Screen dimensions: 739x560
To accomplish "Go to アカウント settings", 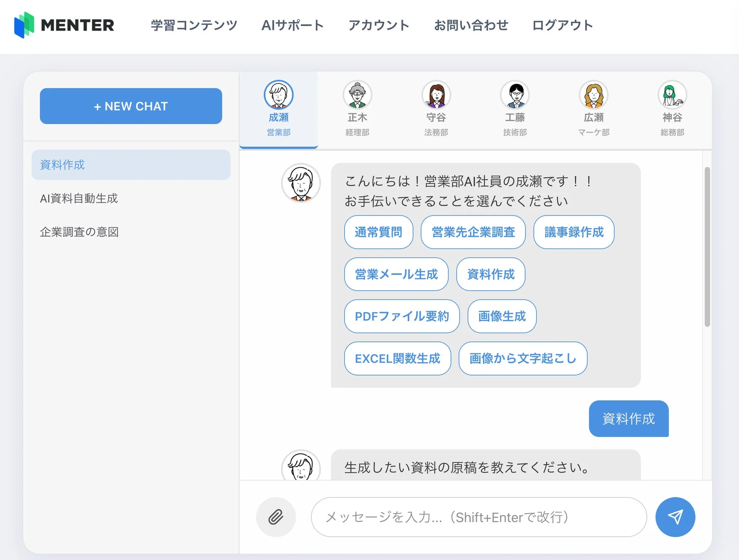I will pyautogui.click(x=379, y=25).
